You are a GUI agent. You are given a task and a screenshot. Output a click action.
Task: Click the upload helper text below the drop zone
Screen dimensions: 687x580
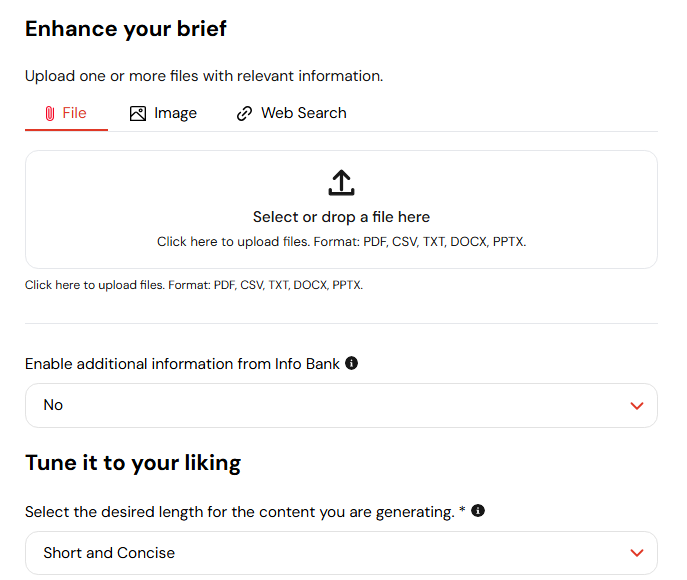pos(194,285)
